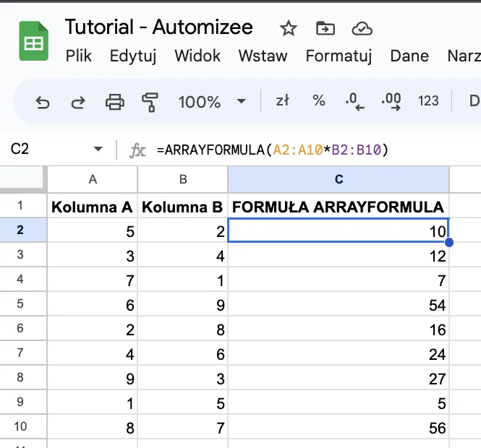Select row 1 header
This screenshot has height=448, width=481.
[23, 205]
